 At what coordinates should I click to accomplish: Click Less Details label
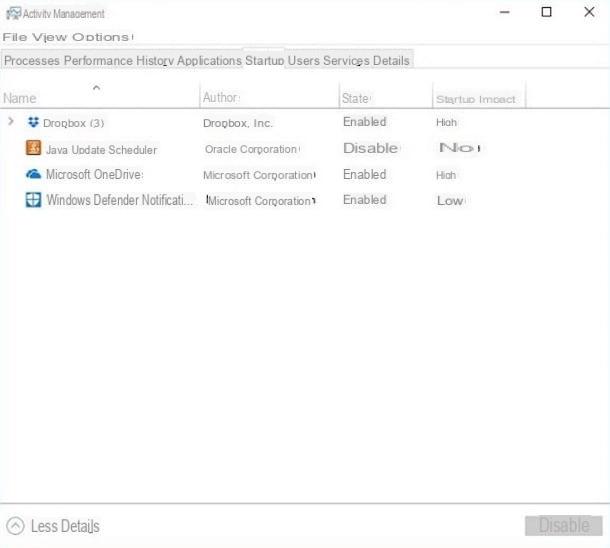[x=65, y=526]
